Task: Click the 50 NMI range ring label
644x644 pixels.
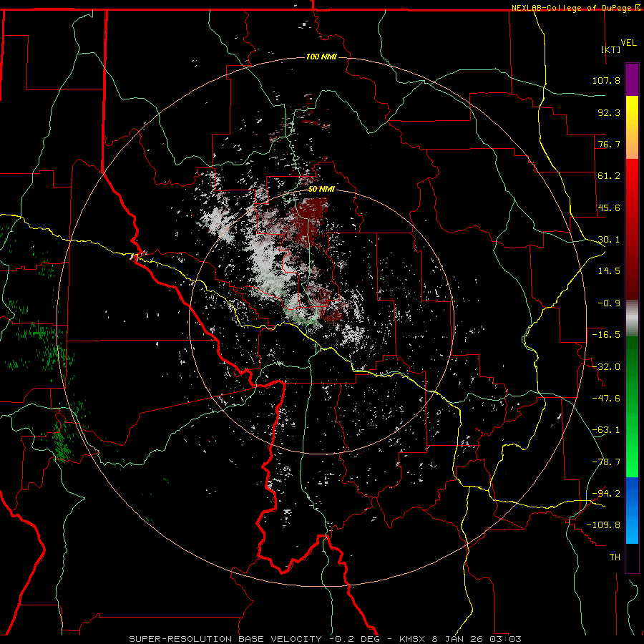Action: [x=321, y=190]
